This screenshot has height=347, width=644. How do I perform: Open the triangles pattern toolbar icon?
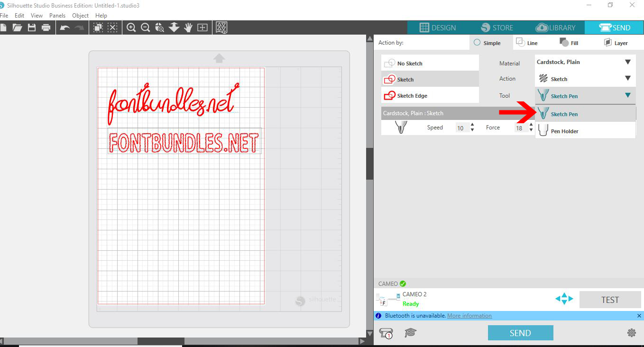(x=221, y=27)
